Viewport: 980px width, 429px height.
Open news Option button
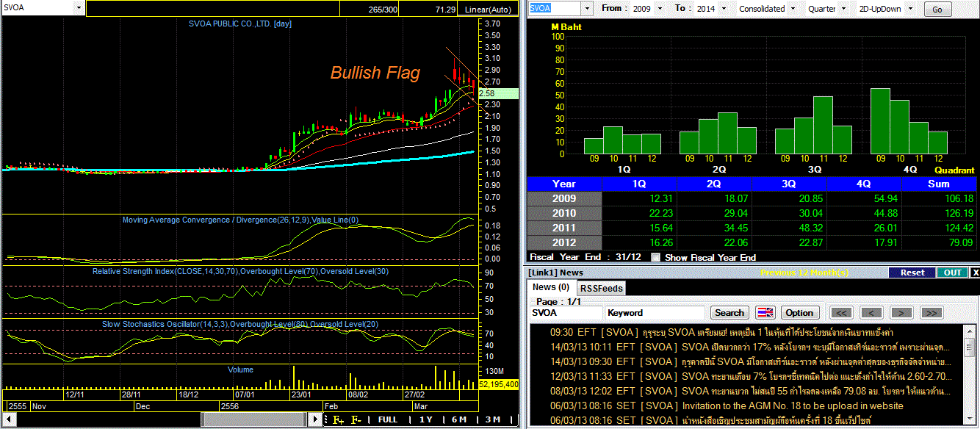(x=799, y=312)
